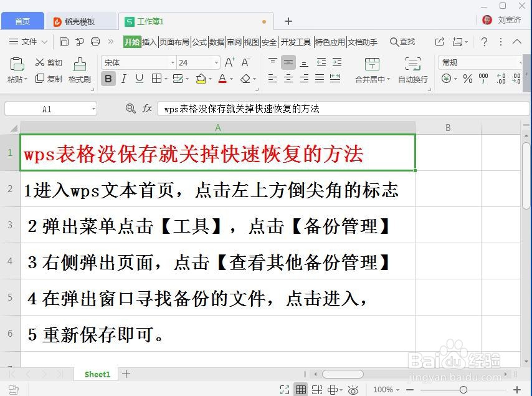Image resolution: width=532 pixels, height=396 pixels.
Task: Open the 页面布局 ribbon tab
Action: click(174, 42)
